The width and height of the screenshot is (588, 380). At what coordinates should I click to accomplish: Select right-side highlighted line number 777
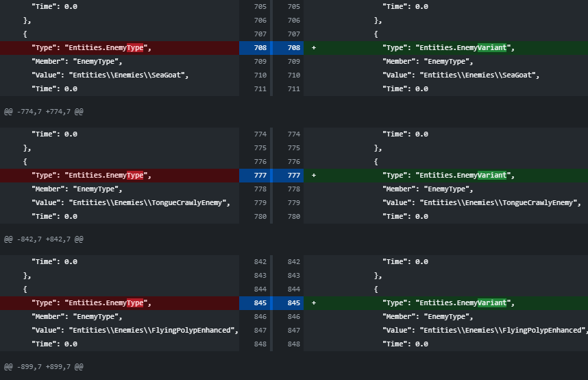coord(294,176)
